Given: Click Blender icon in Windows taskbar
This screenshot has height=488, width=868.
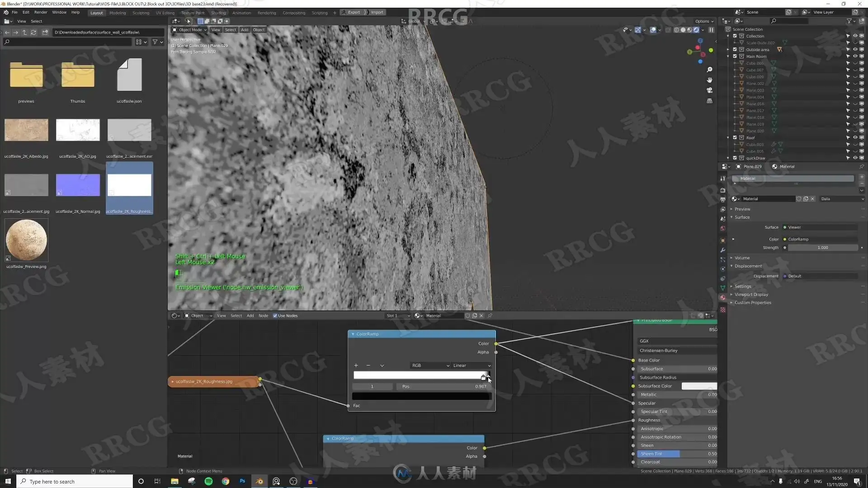Looking at the screenshot, I should pos(259,481).
